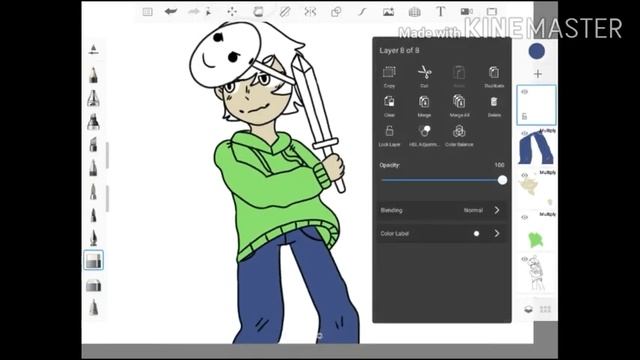The image size is (640, 360).
Task: Toggle full screen canvas mode icon
Action: (x=492, y=11)
